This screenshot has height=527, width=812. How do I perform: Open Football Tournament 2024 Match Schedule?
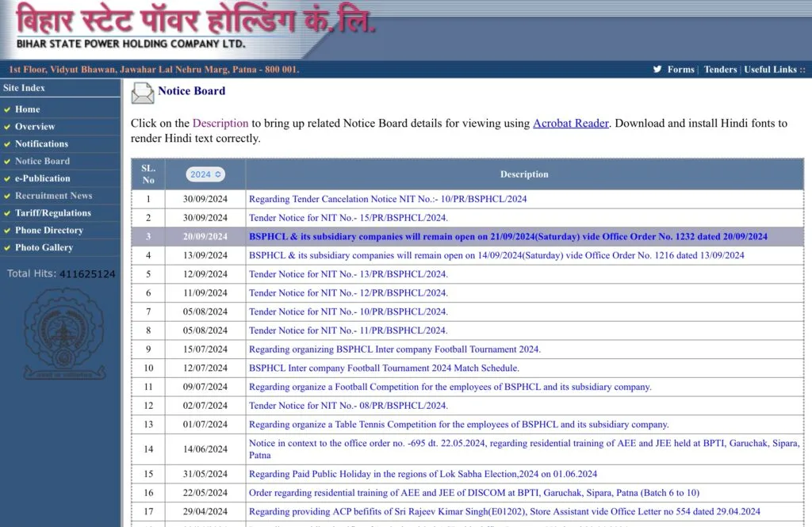[384, 368]
